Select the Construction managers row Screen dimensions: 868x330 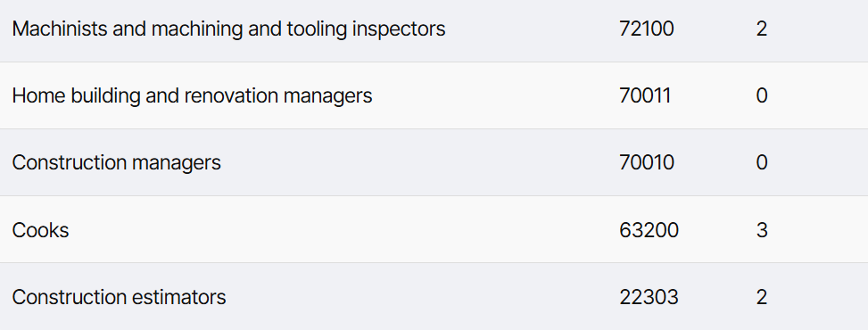tap(434, 162)
